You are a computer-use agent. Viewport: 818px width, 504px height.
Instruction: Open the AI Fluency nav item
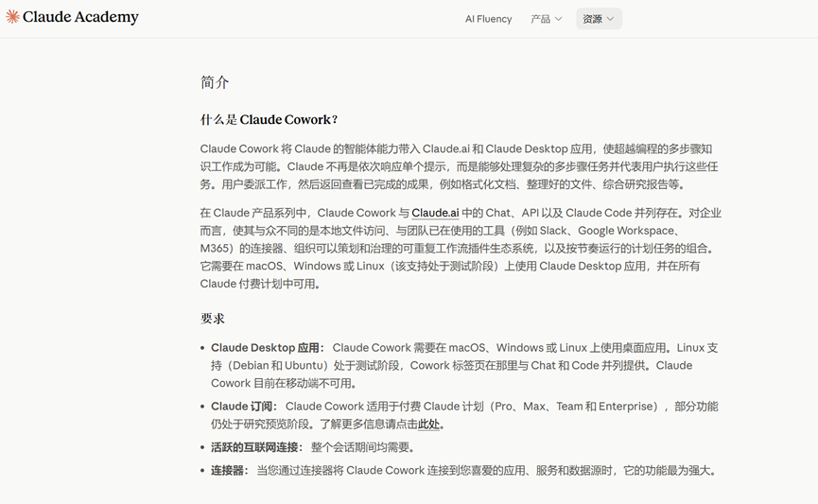[x=488, y=19]
